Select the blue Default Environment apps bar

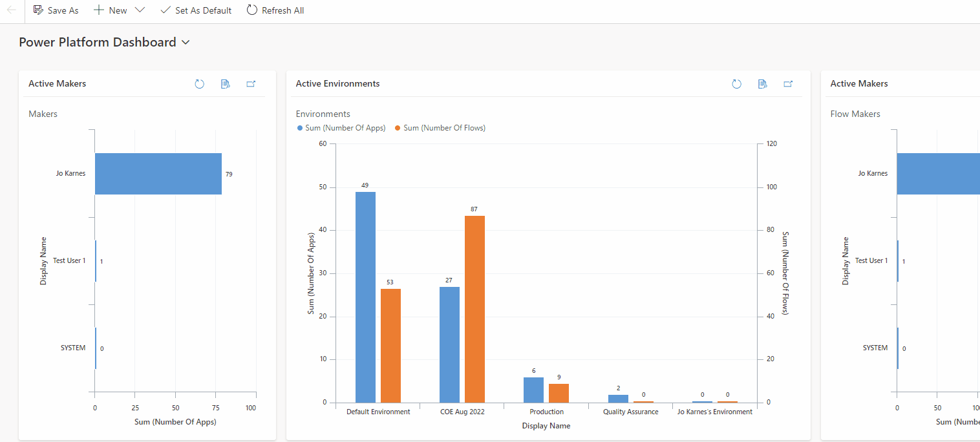[x=365, y=297]
